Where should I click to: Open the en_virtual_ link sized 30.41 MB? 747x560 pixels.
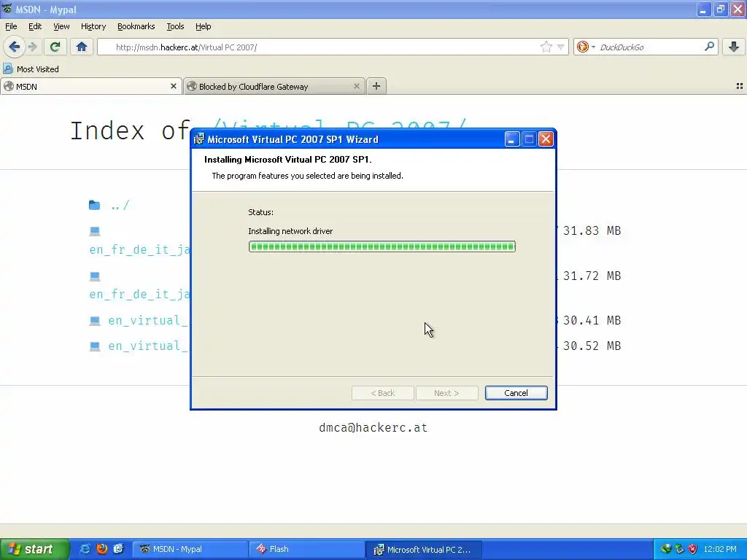(147, 321)
